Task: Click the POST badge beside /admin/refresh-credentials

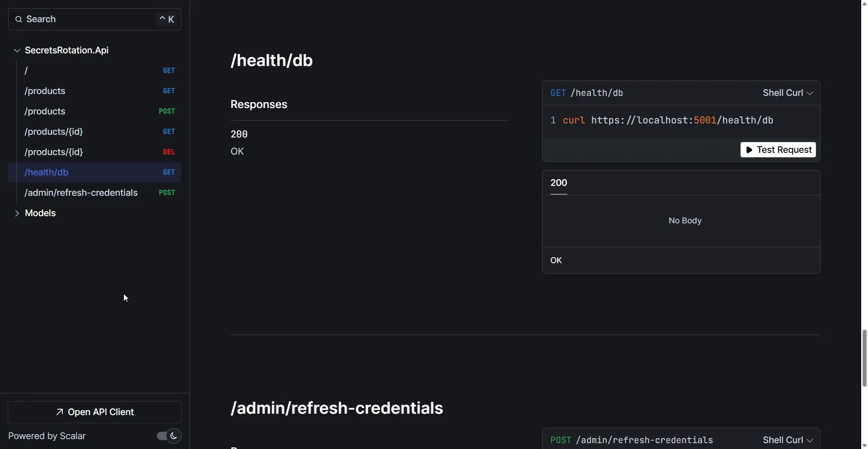Action: click(166, 193)
